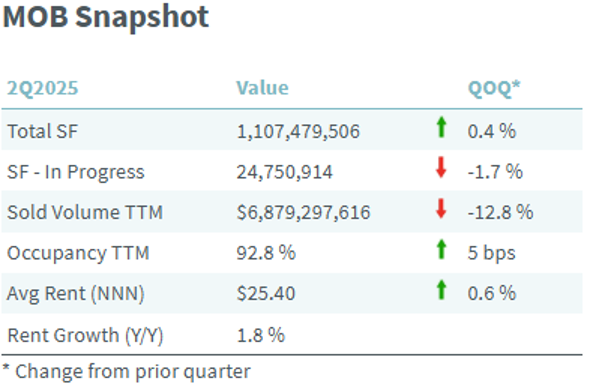This screenshot has height=390, width=590.
Task: Select the Occupancy TTM label
Action: tap(78, 253)
